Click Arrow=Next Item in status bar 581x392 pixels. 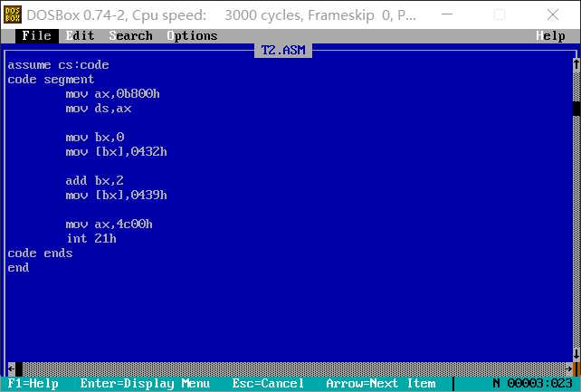[x=380, y=384]
